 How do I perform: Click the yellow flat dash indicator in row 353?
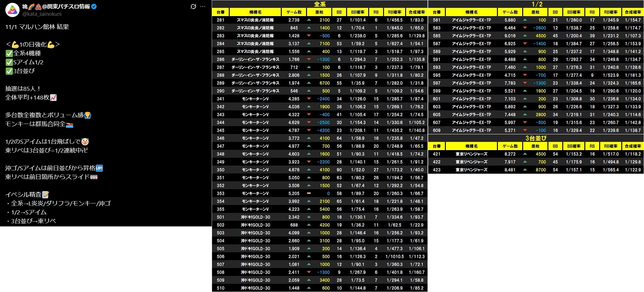pos(309,193)
